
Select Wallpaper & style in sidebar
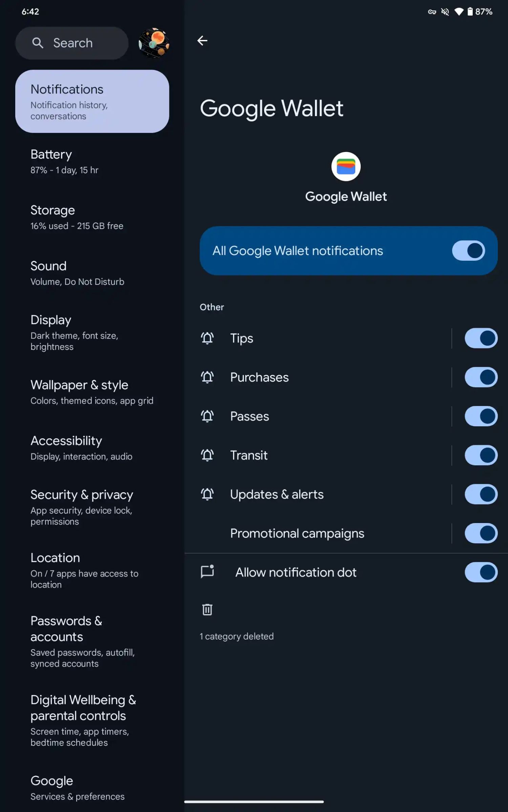[91, 392]
